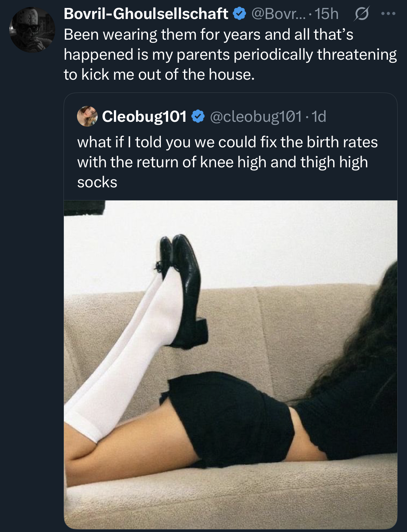The image size is (407, 532).
Task: Click the blue verified badge beside Bovril-Ghoulsellschaft
Action: 239,14
